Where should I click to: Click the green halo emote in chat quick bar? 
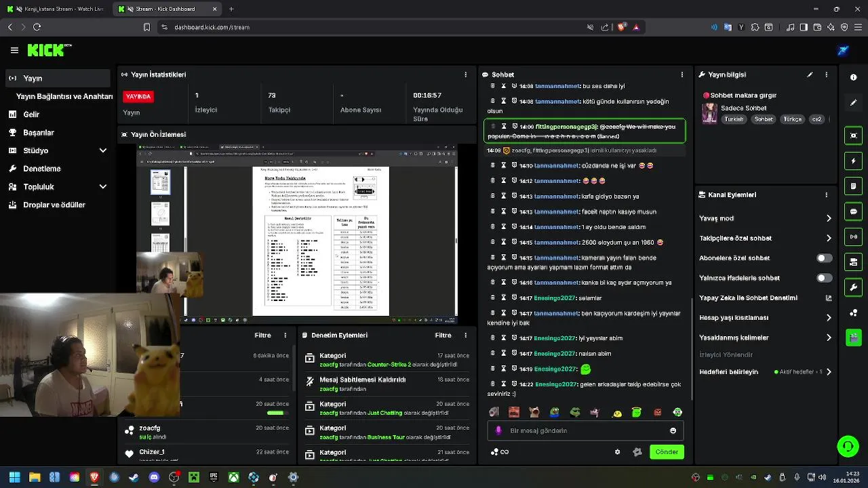click(x=637, y=412)
